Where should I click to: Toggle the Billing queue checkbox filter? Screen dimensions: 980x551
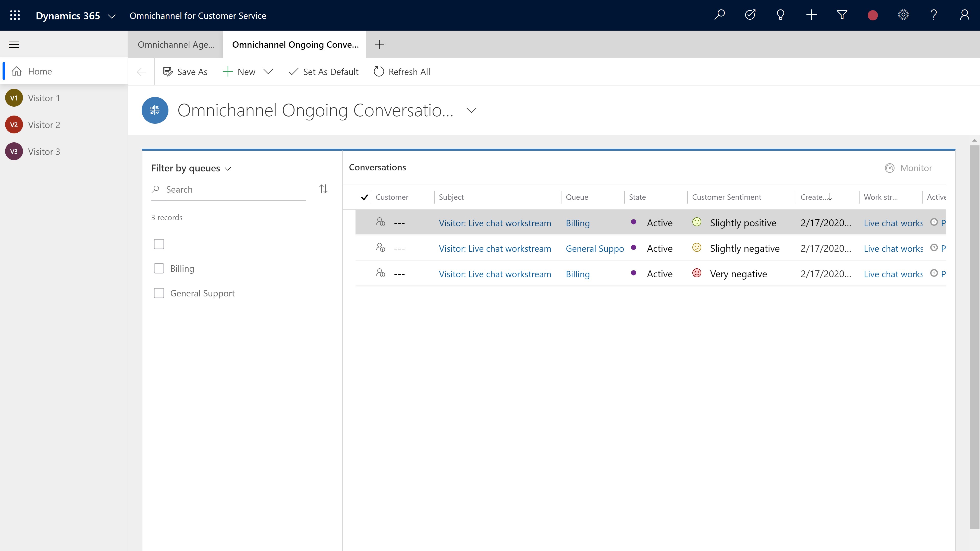(159, 268)
